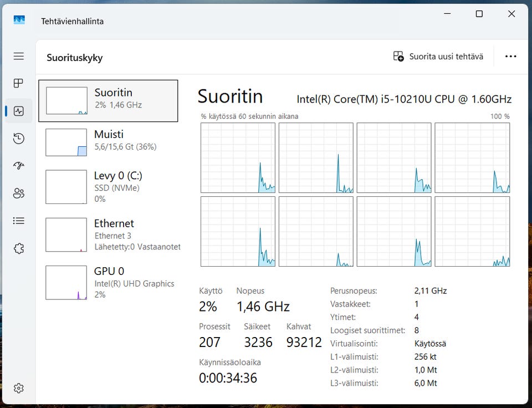This screenshot has height=408, width=532.
Task: Open Settings gear at sidebar bottom
Action: [x=19, y=387]
